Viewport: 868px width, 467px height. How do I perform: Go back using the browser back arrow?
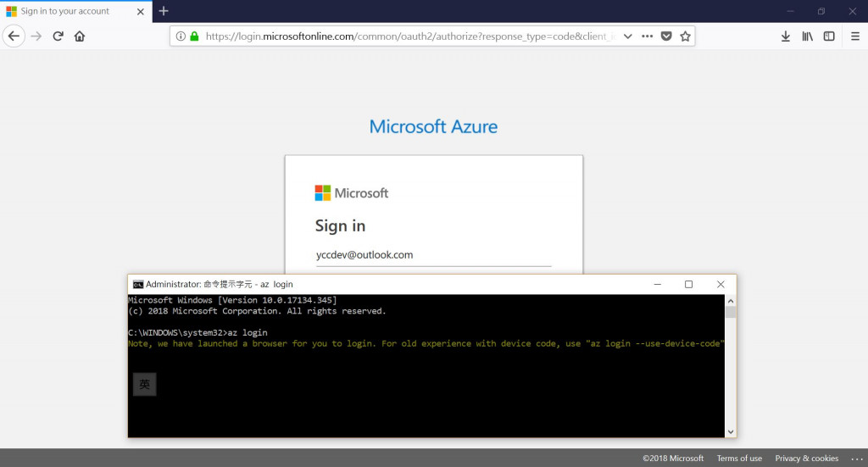tap(14, 36)
